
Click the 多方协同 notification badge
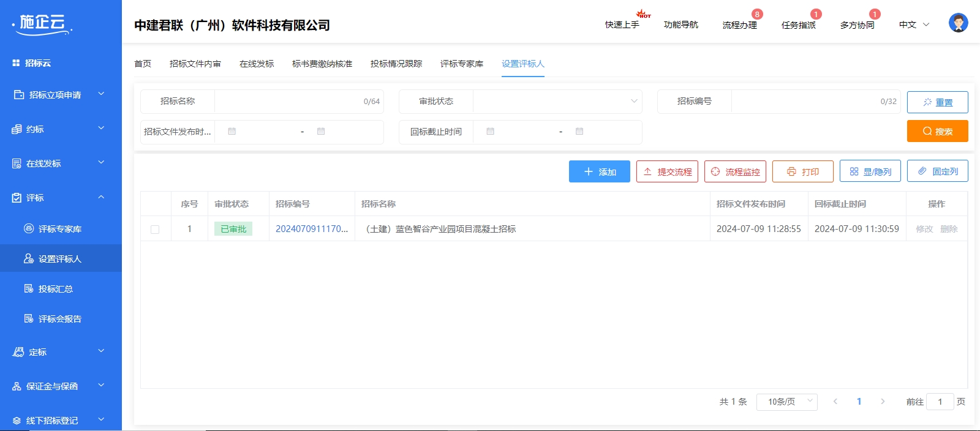pos(875,14)
